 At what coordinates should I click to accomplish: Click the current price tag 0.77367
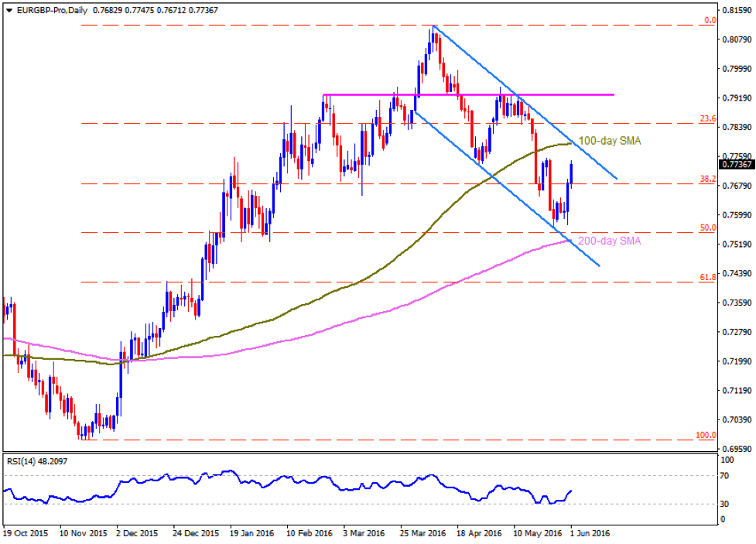(735, 164)
